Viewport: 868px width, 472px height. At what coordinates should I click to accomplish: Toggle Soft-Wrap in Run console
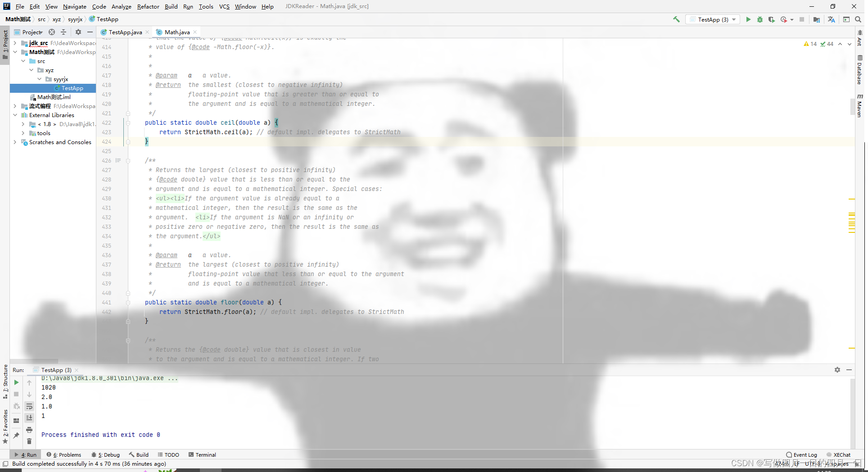tap(29, 406)
